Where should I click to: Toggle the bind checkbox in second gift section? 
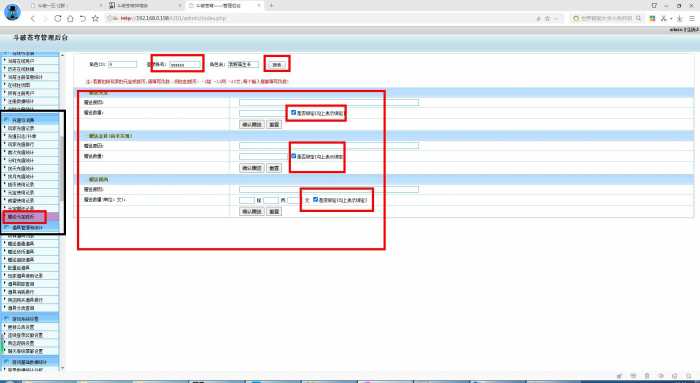tap(293, 156)
